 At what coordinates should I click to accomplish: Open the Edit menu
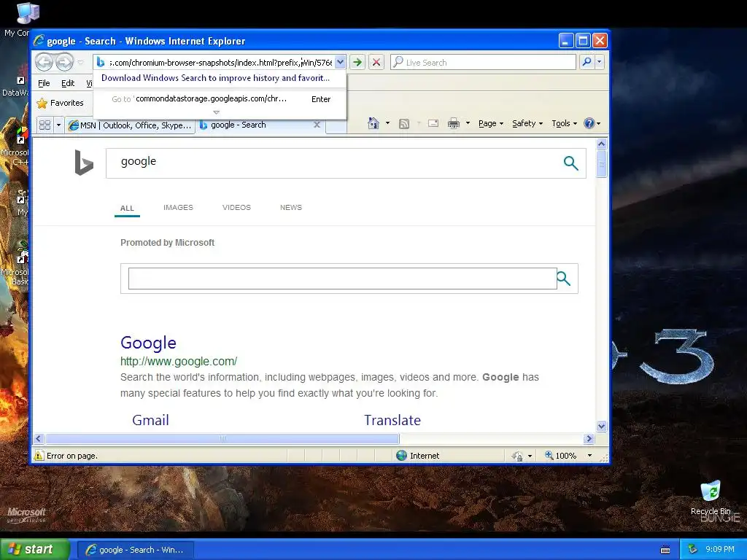click(x=68, y=83)
